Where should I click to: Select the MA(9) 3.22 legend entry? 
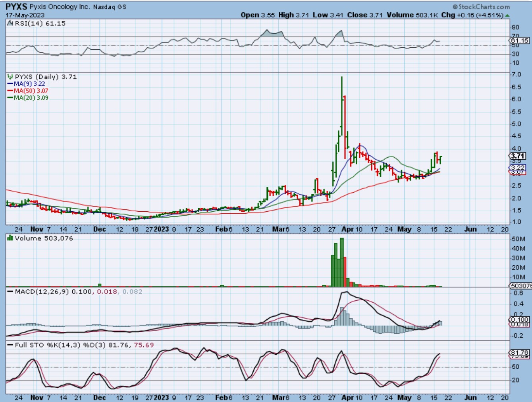(x=26, y=84)
